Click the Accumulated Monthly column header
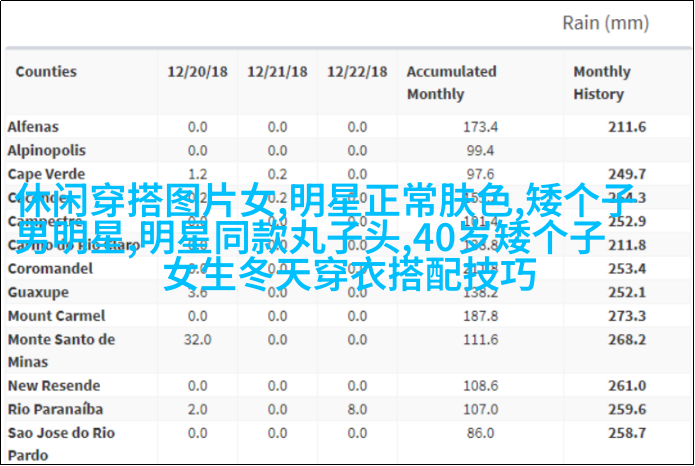 [x=451, y=83]
